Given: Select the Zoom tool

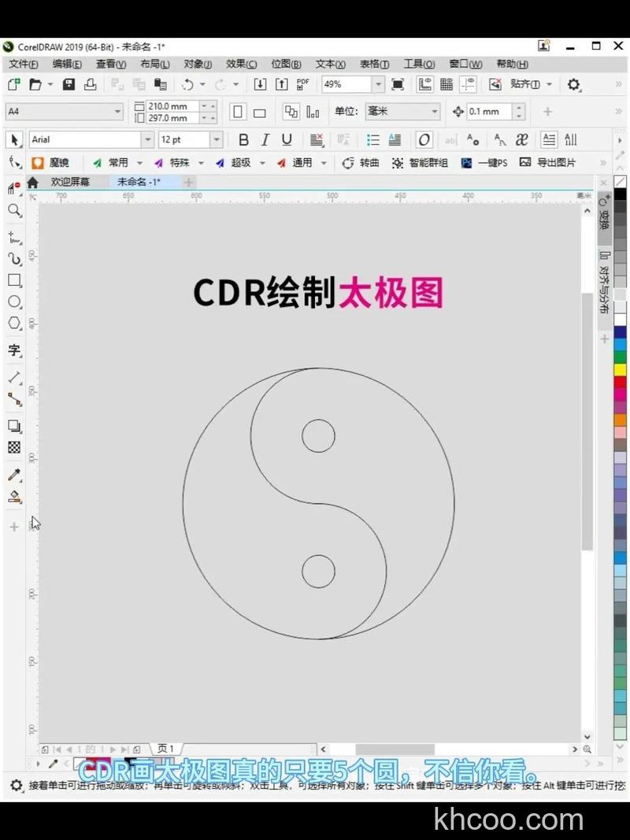Looking at the screenshot, I should (x=13, y=211).
